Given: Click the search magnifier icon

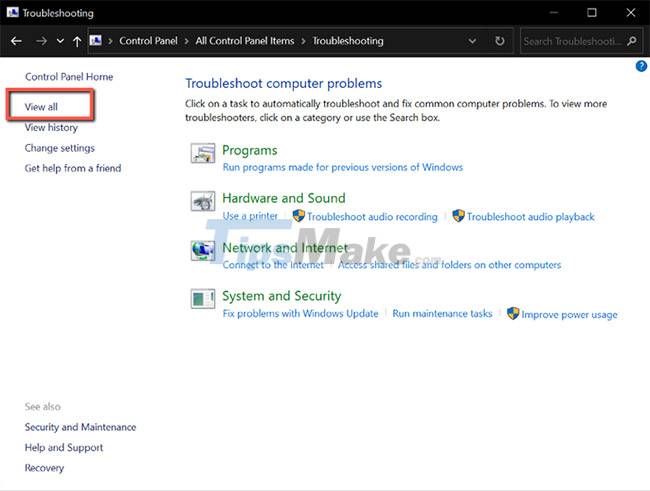Looking at the screenshot, I should (x=632, y=41).
